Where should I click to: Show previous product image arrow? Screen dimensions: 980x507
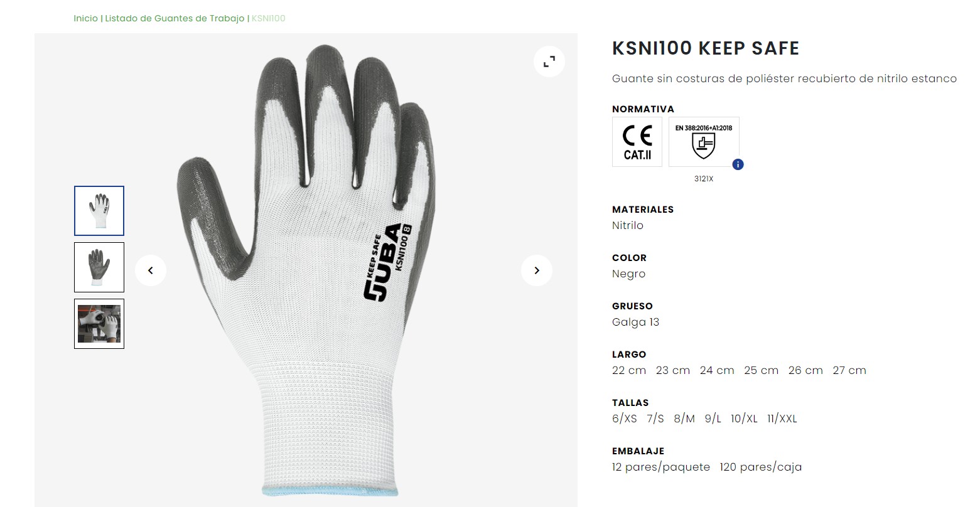tap(151, 270)
